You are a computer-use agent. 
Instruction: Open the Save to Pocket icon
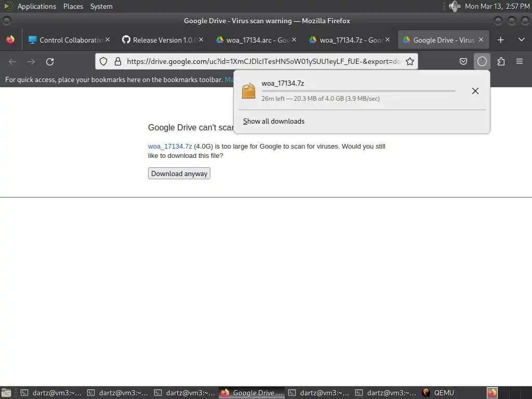pos(463,61)
